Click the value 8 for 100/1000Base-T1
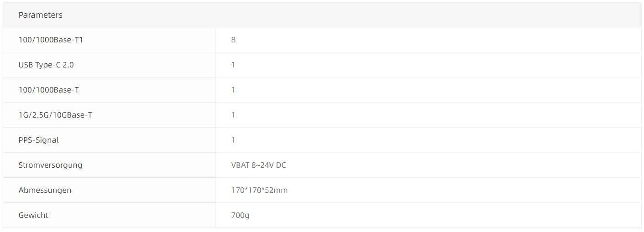Image resolution: width=644 pixels, height=232 pixels. [233, 40]
